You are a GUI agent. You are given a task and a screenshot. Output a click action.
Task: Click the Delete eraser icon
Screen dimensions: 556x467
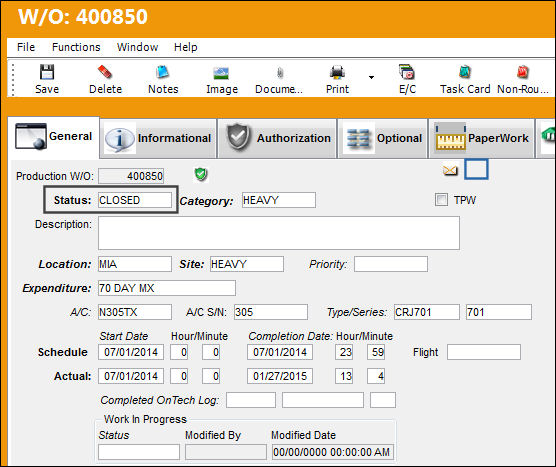(105, 72)
